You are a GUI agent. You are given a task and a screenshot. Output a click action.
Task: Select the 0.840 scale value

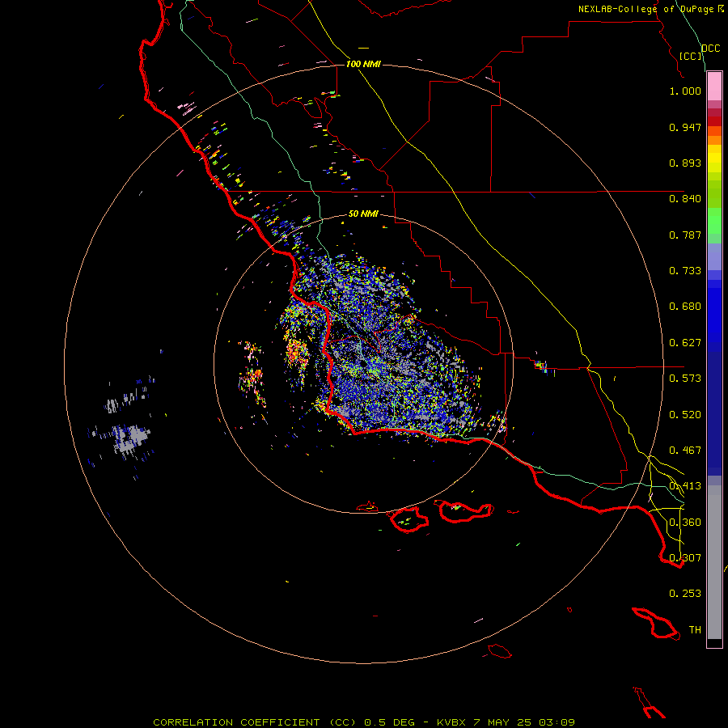pyautogui.click(x=685, y=199)
